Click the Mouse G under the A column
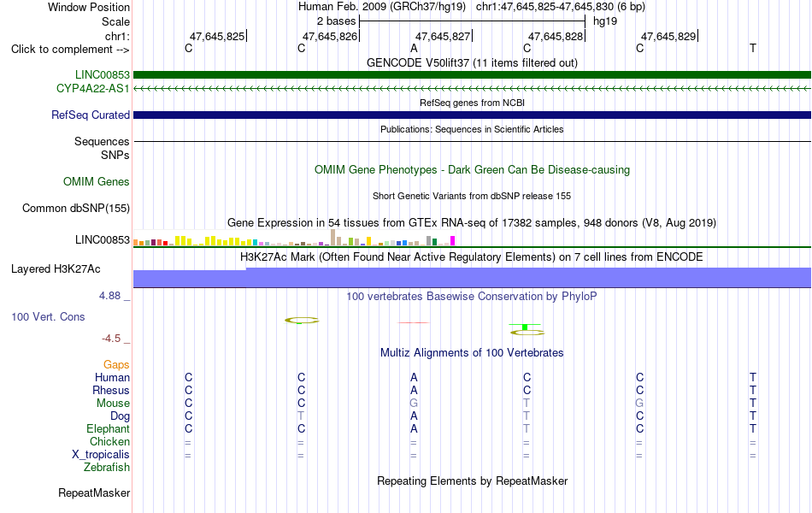 click(414, 404)
